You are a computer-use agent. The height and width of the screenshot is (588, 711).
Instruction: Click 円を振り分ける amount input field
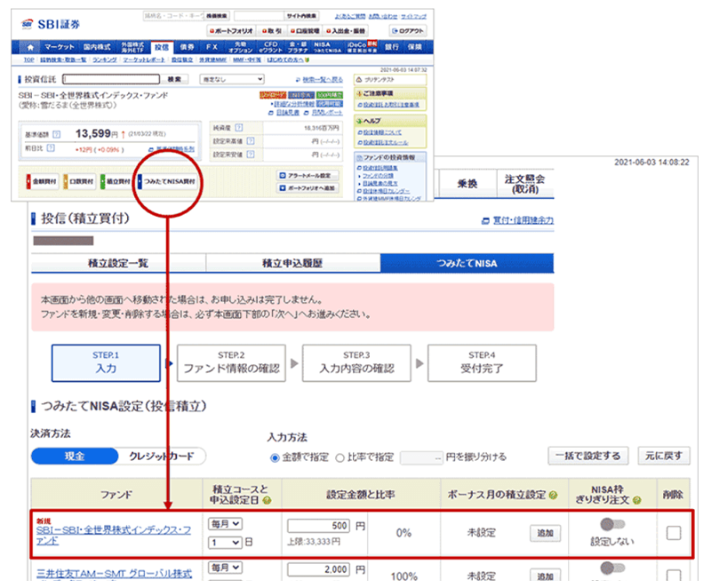click(x=421, y=457)
